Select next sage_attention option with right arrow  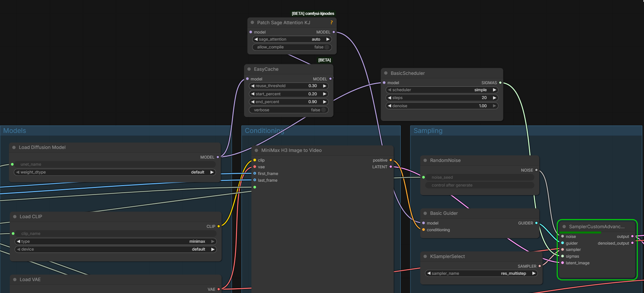coord(328,39)
